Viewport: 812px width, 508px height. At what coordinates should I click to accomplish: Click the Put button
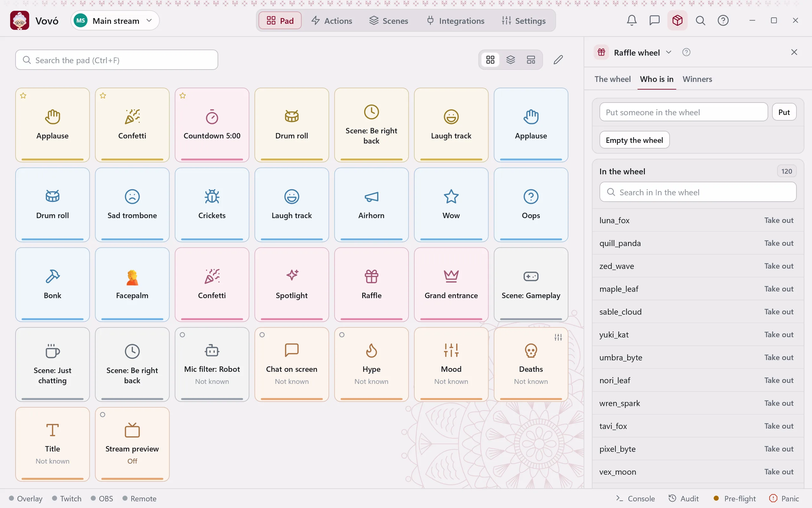click(x=784, y=112)
